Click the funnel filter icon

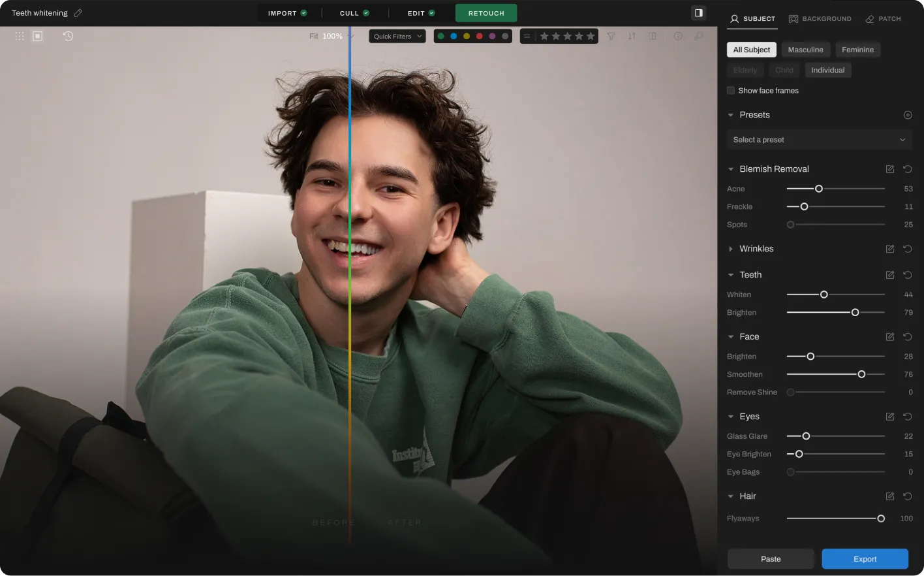tap(611, 37)
